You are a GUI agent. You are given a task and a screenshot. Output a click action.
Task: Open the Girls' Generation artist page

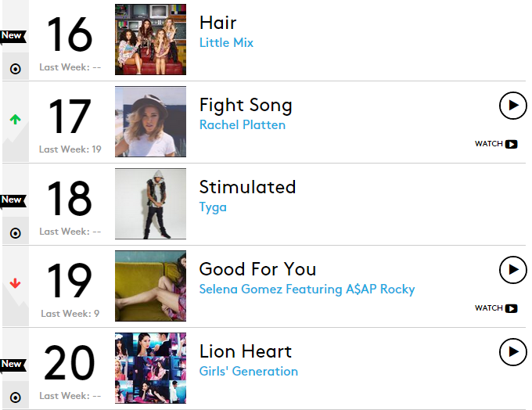pyautogui.click(x=248, y=371)
